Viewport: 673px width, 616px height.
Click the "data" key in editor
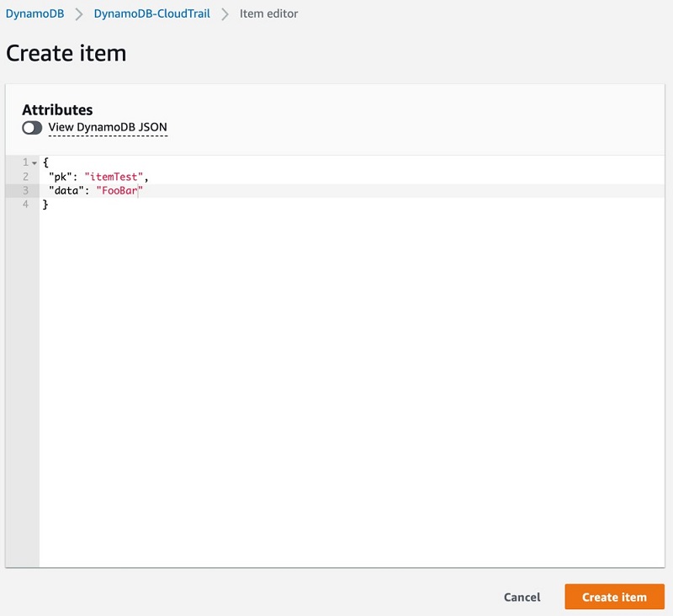click(66, 190)
